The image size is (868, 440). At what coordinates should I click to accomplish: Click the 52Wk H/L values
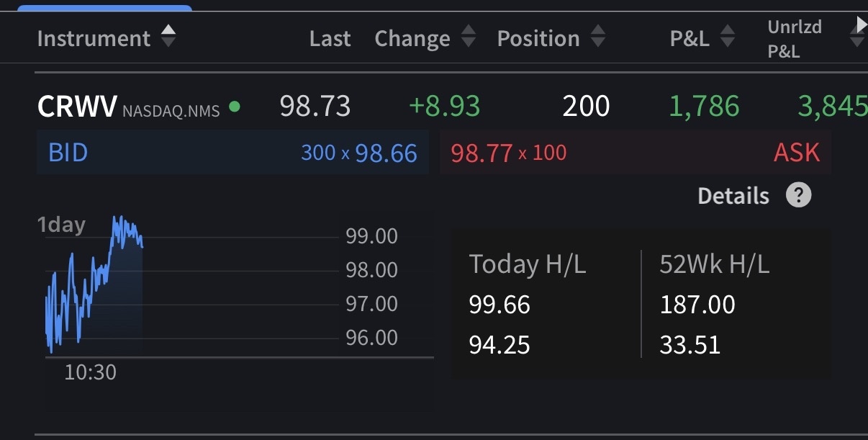pos(697,325)
